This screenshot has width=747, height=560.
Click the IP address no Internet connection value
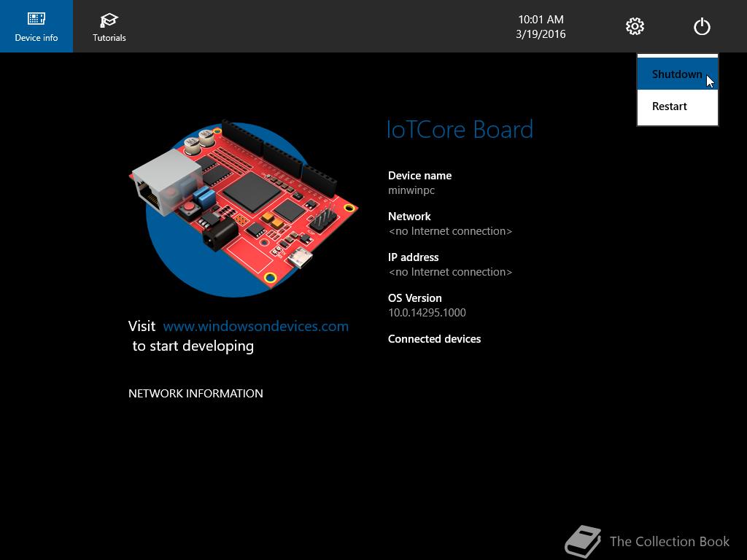[450, 272]
